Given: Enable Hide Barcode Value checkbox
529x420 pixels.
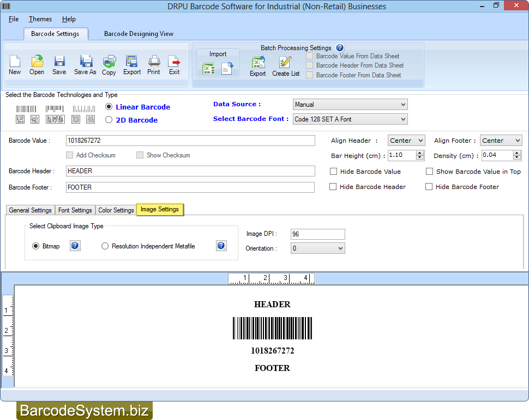Looking at the screenshot, I should pos(333,172).
